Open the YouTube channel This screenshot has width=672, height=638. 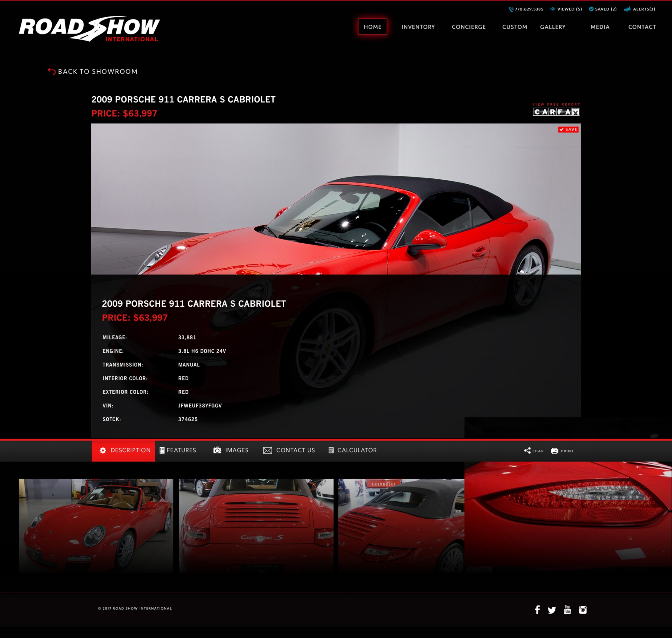(567, 609)
